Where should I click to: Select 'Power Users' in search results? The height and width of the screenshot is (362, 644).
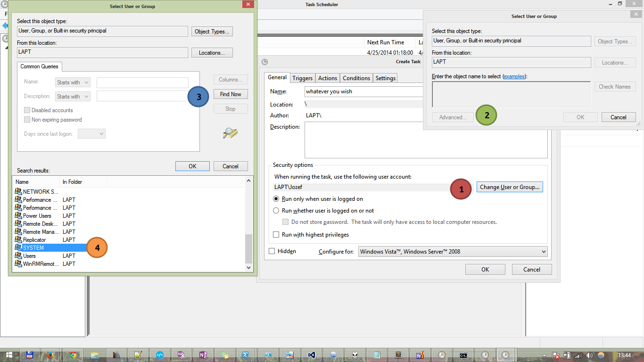pyautogui.click(x=37, y=216)
